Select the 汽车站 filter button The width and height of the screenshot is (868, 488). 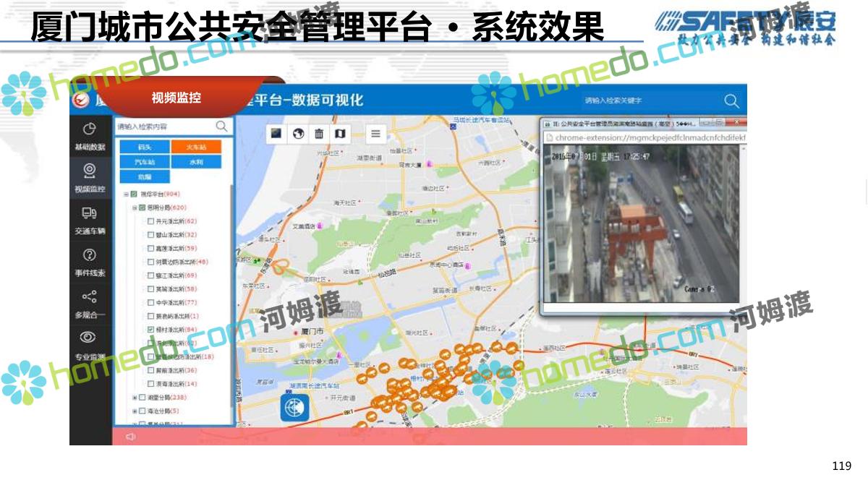coord(146,162)
